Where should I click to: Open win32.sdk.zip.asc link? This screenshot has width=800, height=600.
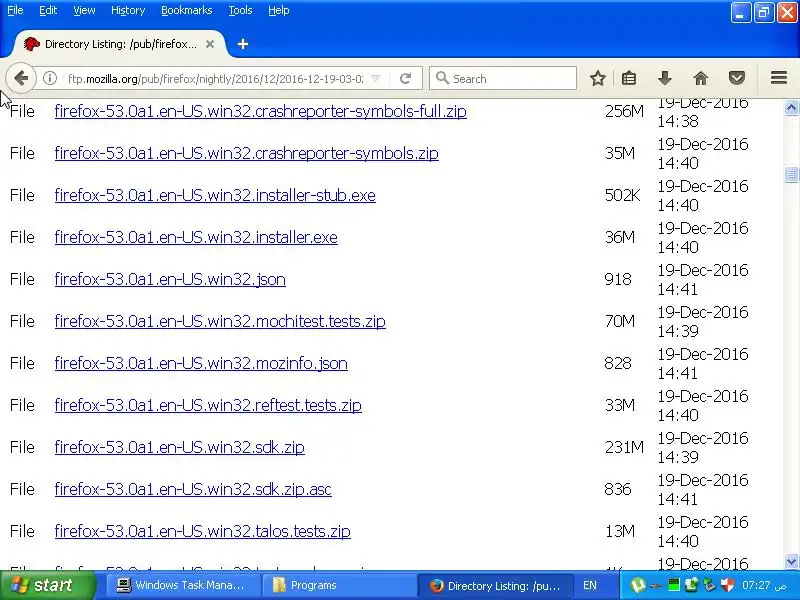[193, 489]
